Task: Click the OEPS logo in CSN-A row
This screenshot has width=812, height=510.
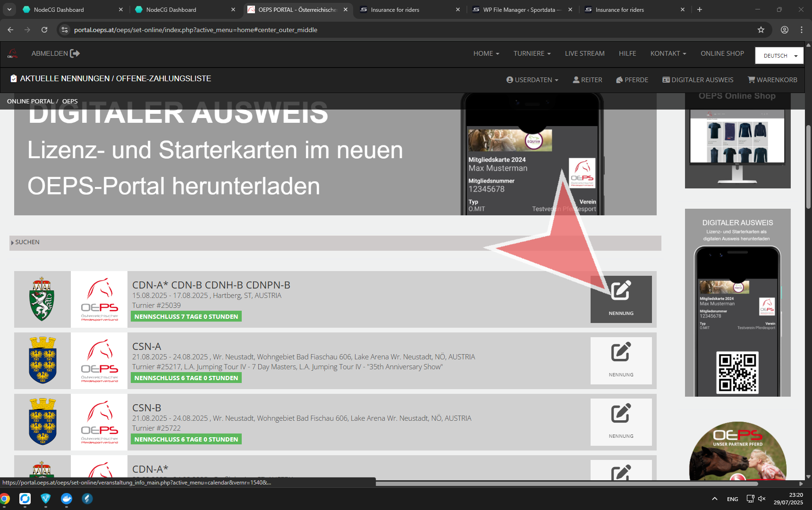Action: 99,361
